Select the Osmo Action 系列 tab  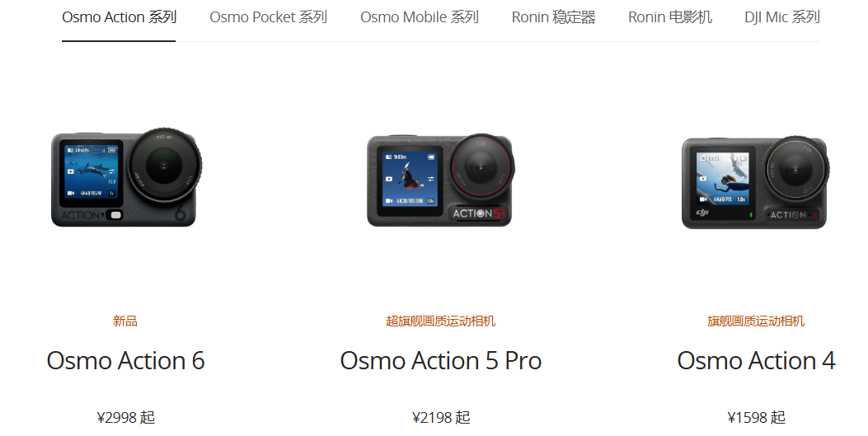pos(119,17)
